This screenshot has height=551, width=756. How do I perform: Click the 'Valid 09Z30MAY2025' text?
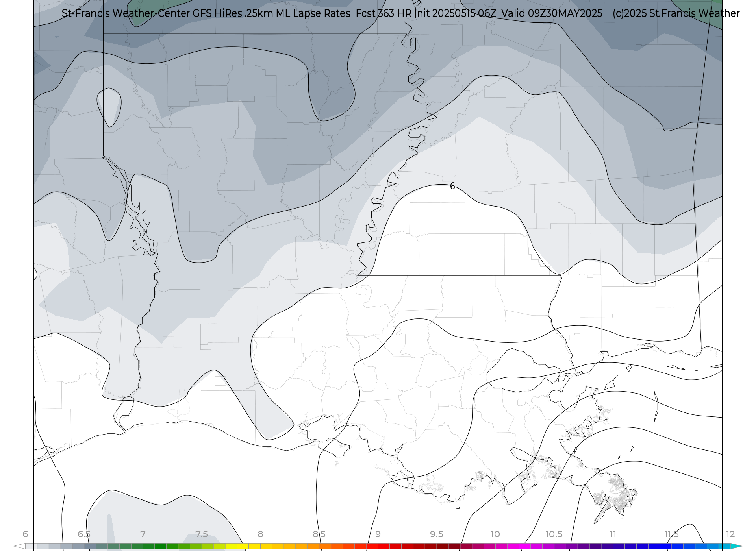(552, 13)
